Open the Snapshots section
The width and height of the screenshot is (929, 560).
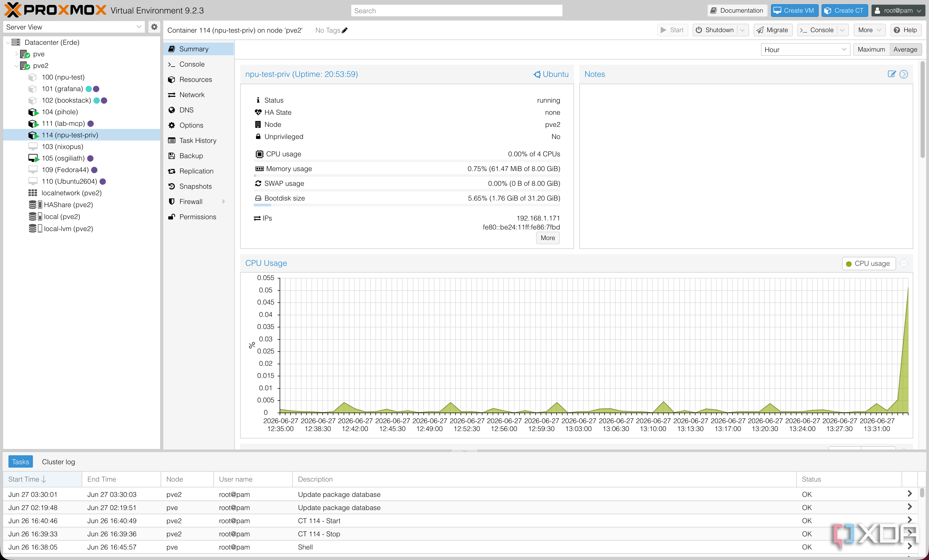pyautogui.click(x=199, y=186)
